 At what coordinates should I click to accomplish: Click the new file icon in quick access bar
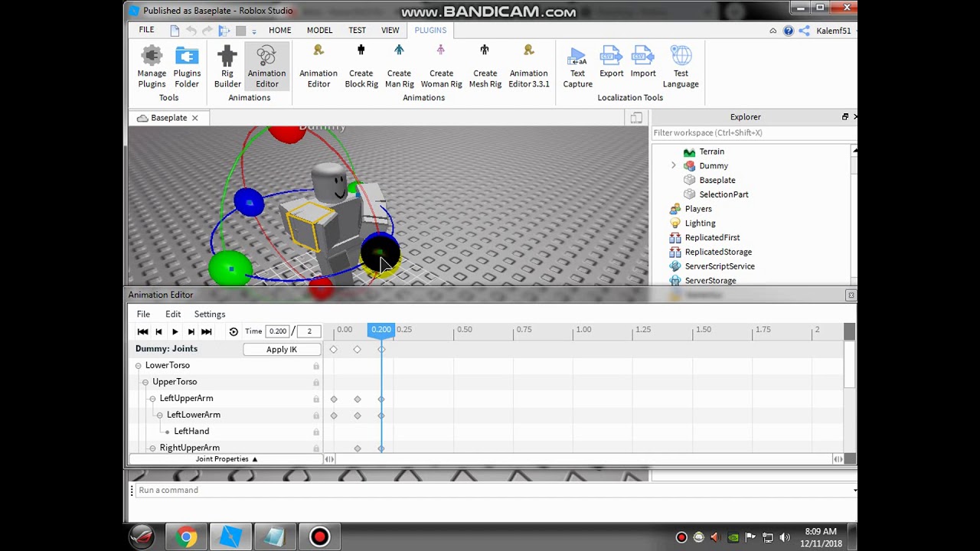pyautogui.click(x=175, y=31)
